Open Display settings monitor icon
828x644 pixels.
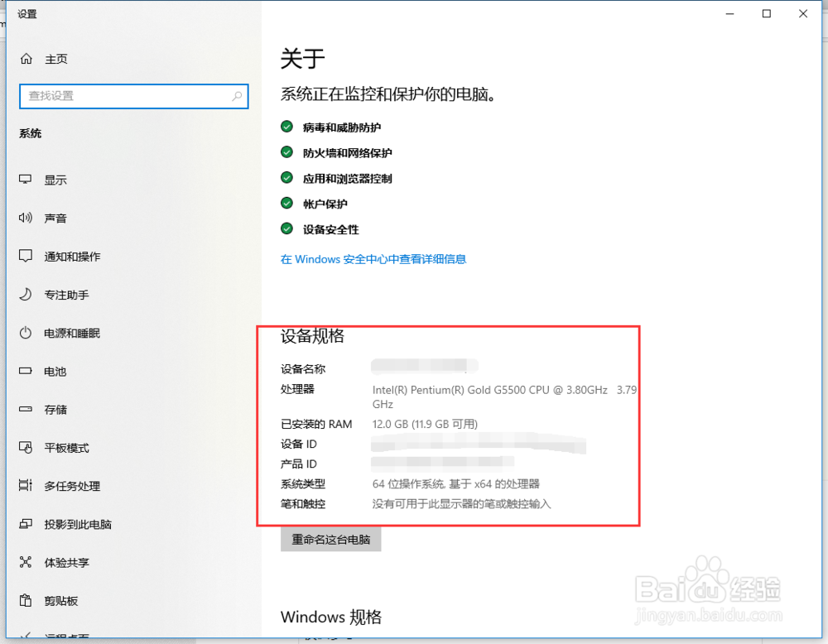pyautogui.click(x=26, y=180)
